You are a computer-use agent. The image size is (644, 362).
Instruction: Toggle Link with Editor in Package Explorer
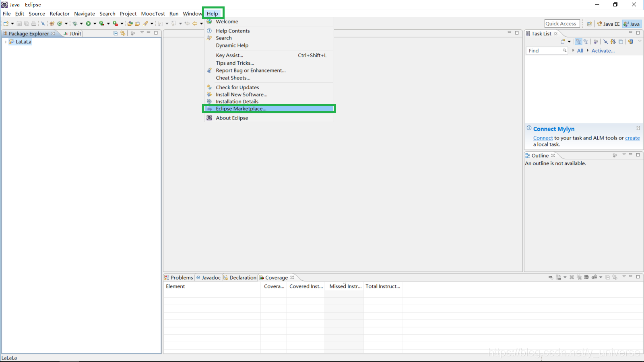(x=123, y=33)
